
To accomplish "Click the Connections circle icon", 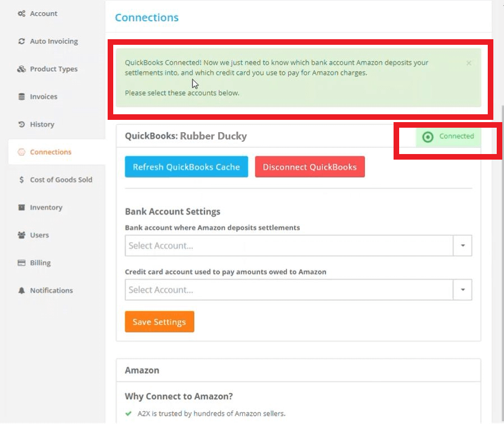I will (21, 152).
